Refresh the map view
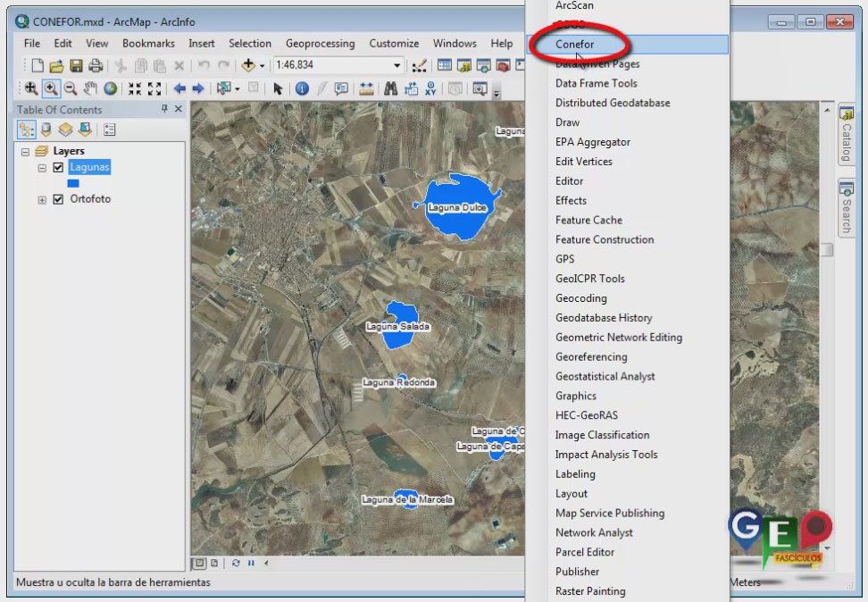868x602 pixels. coord(236,563)
